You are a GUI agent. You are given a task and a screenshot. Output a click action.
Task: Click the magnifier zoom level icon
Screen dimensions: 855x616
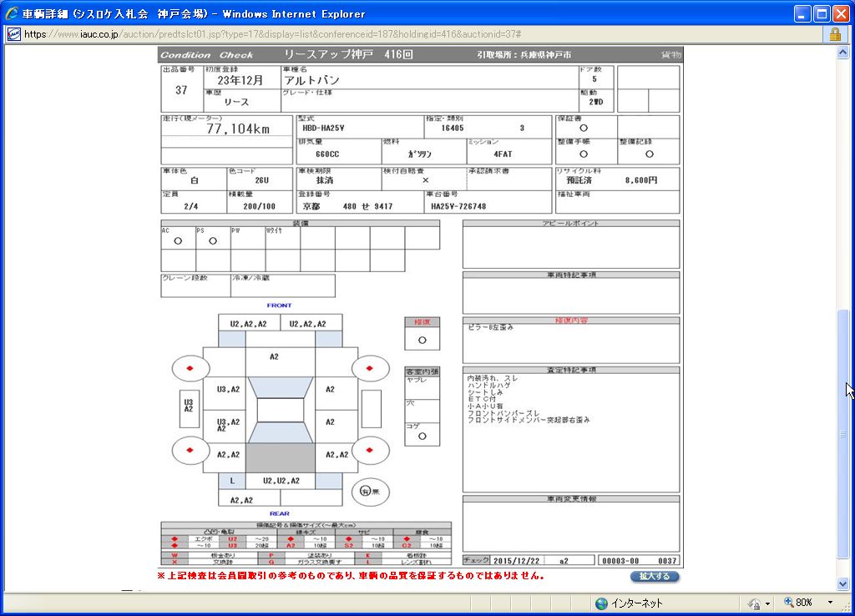787,603
